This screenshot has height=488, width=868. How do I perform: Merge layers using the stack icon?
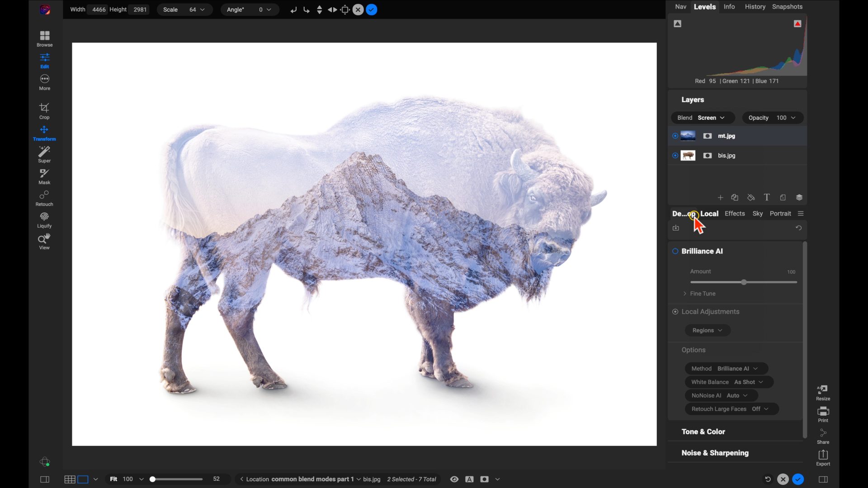799,197
